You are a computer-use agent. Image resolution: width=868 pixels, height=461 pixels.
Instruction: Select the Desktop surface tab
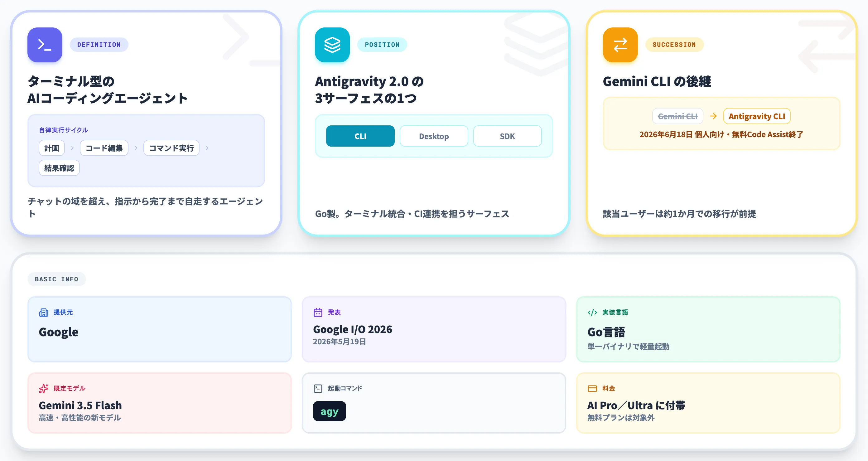[x=434, y=136]
